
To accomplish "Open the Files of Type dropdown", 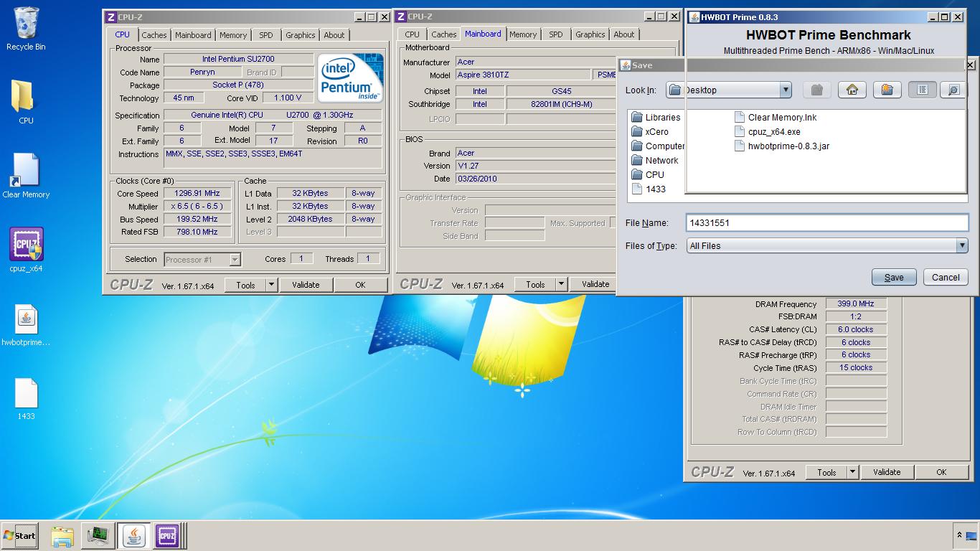I will point(961,245).
